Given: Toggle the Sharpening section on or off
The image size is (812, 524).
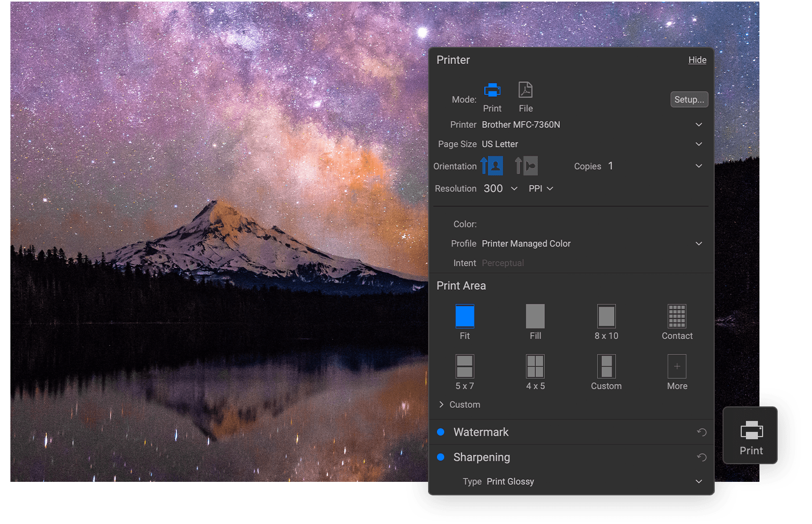Looking at the screenshot, I should pos(441,457).
